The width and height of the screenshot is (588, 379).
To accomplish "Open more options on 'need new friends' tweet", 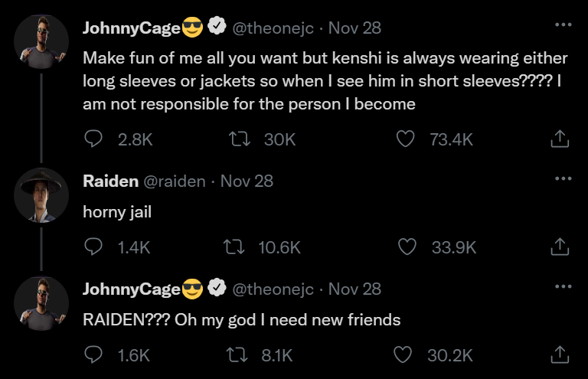I will point(563,286).
